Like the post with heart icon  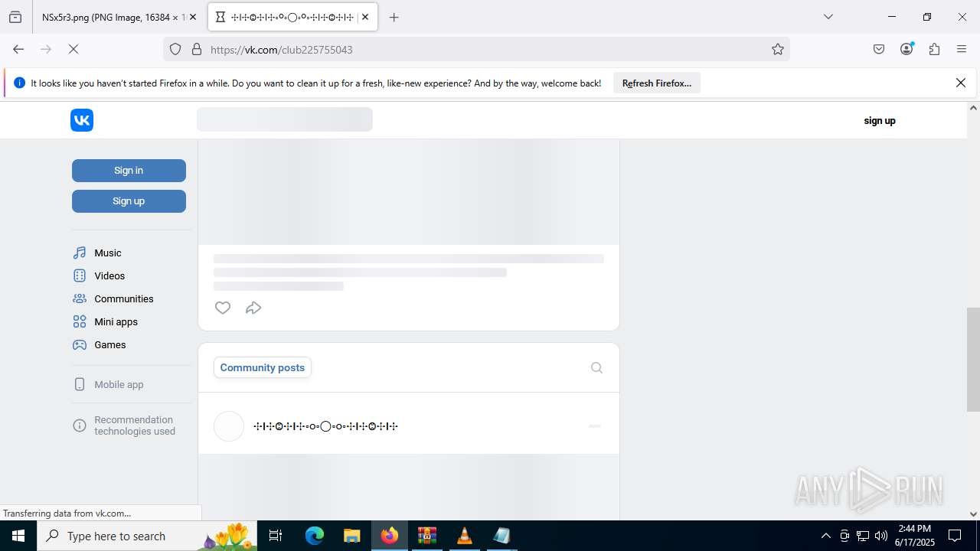click(223, 308)
